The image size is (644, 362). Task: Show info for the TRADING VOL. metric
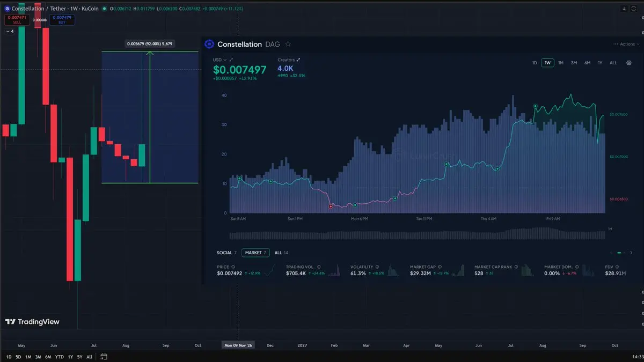pyautogui.click(x=319, y=267)
